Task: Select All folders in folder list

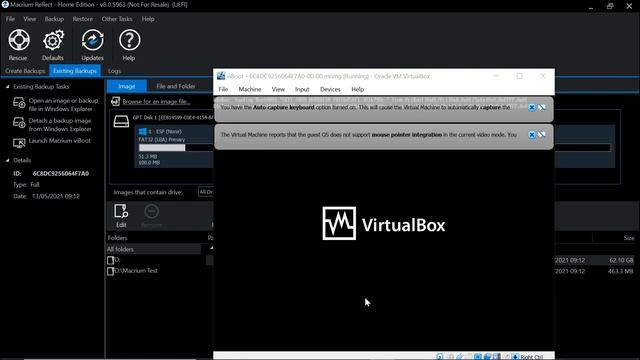Action: 153,249
